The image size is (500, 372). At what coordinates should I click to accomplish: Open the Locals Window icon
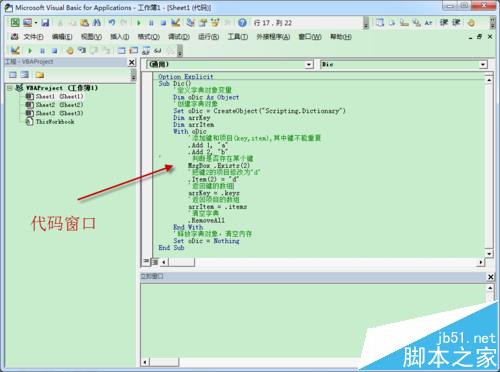click(121, 51)
